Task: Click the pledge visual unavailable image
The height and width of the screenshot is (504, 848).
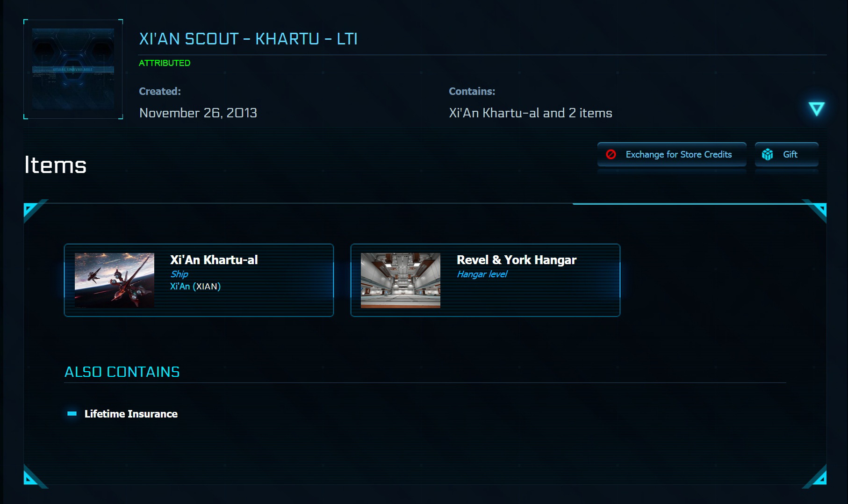Action: click(x=73, y=69)
